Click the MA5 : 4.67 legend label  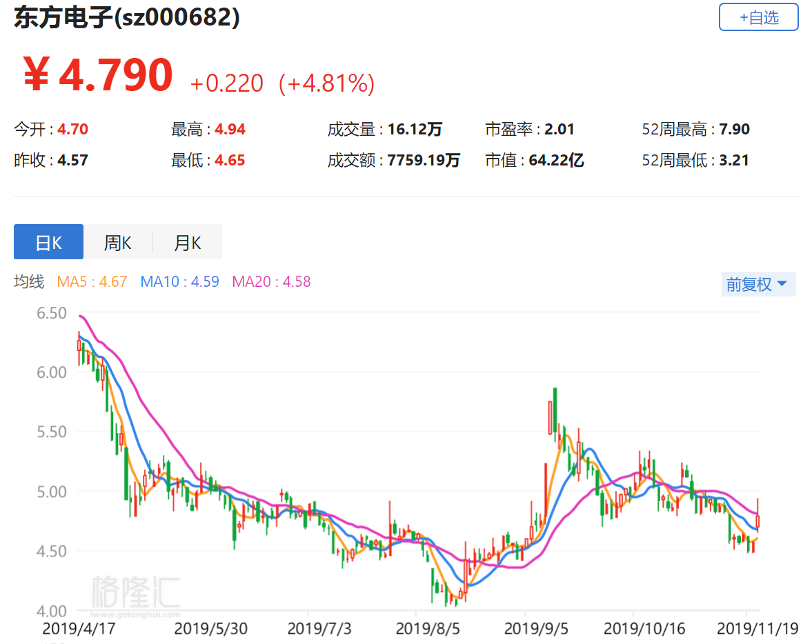92,281
